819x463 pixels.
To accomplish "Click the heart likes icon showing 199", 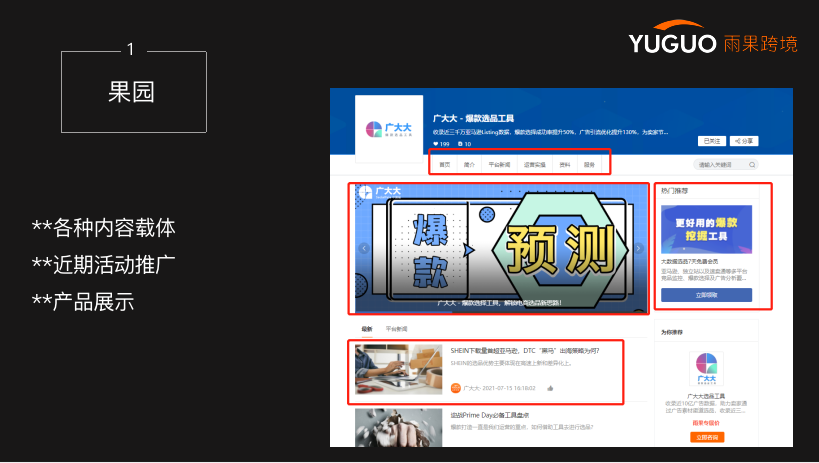I will point(436,144).
